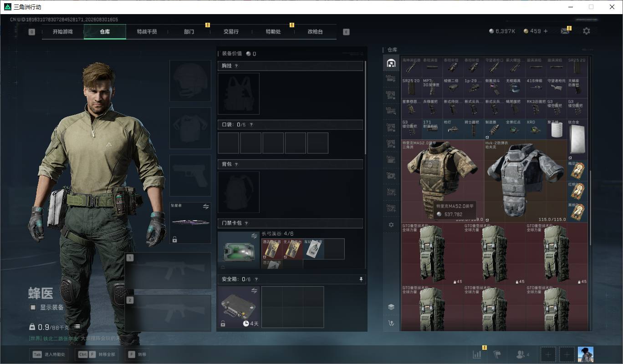Select the main 仓库 storage icon in the sidebar
Screen dimensions: 623x364
tap(391, 63)
